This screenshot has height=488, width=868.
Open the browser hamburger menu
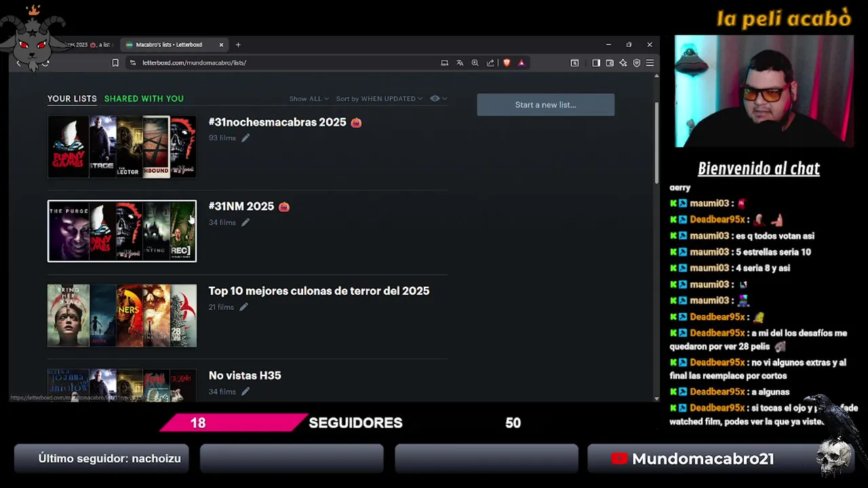coord(650,62)
